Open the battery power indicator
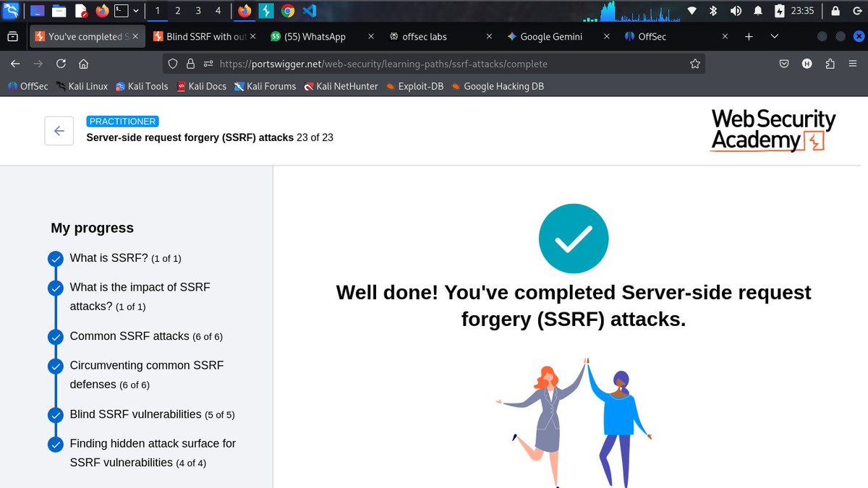Image resolution: width=868 pixels, height=488 pixels. pyautogui.click(x=779, y=11)
